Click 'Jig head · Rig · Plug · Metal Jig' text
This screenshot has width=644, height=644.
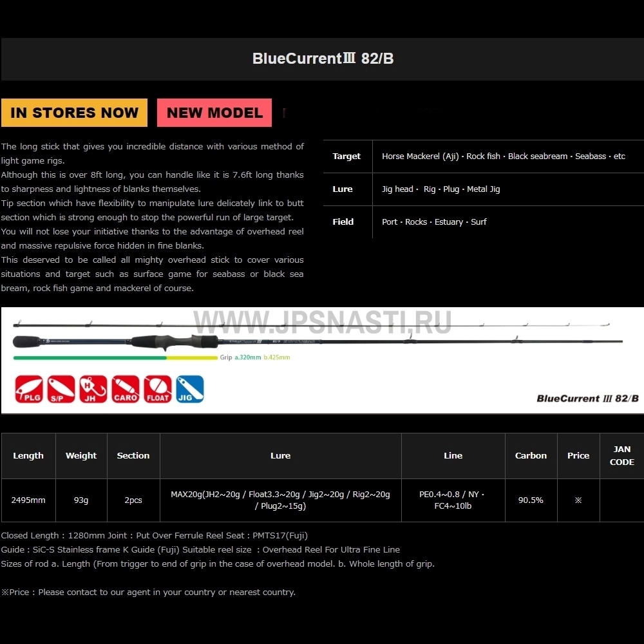coord(440,189)
